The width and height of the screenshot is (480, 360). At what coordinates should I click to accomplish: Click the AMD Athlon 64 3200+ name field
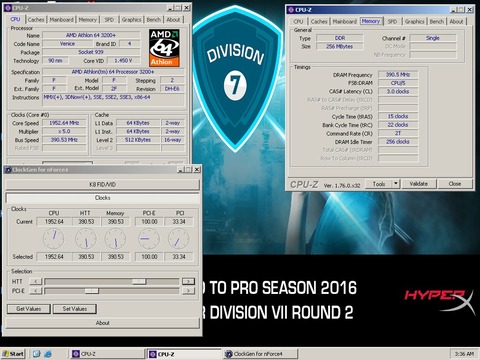point(91,35)
